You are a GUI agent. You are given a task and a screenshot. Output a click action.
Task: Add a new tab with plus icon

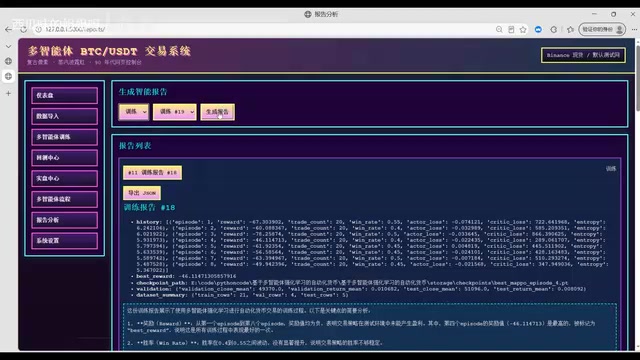click(9, 93)
